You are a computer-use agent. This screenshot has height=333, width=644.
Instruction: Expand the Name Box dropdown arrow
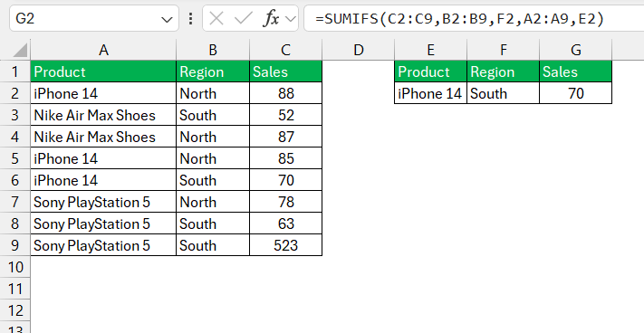167,19
